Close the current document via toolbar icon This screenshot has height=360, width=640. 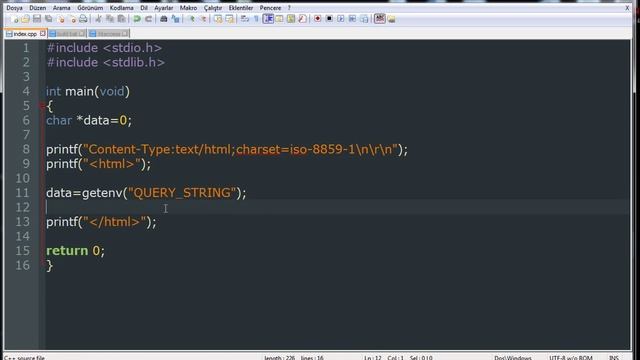coord(61,19)
